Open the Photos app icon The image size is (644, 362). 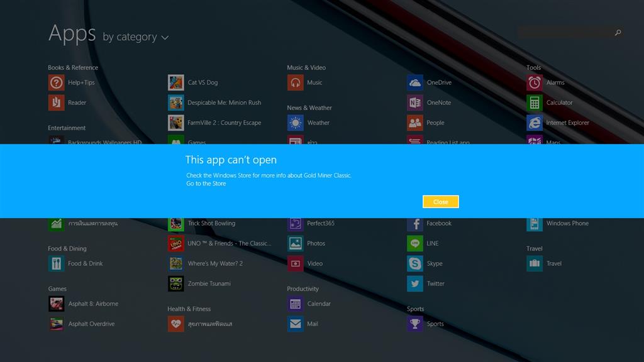[x=296, y=243]
